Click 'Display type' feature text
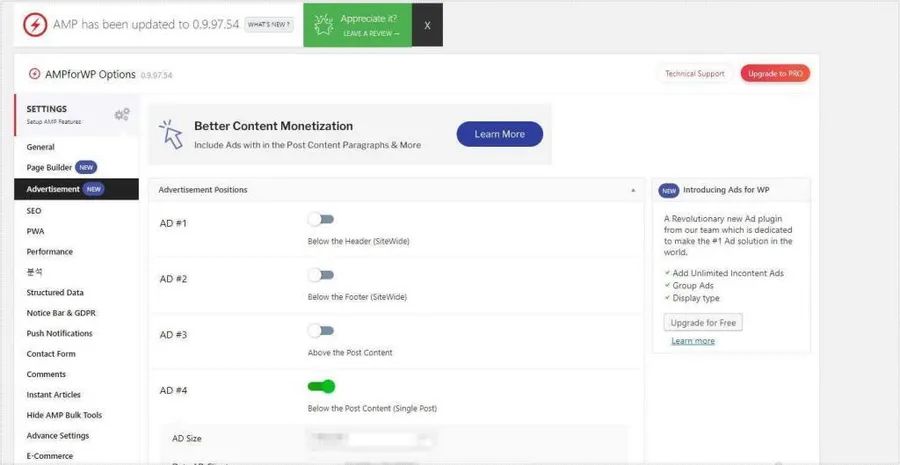This screenshot has width=900, height=465. tap(696, 298)
